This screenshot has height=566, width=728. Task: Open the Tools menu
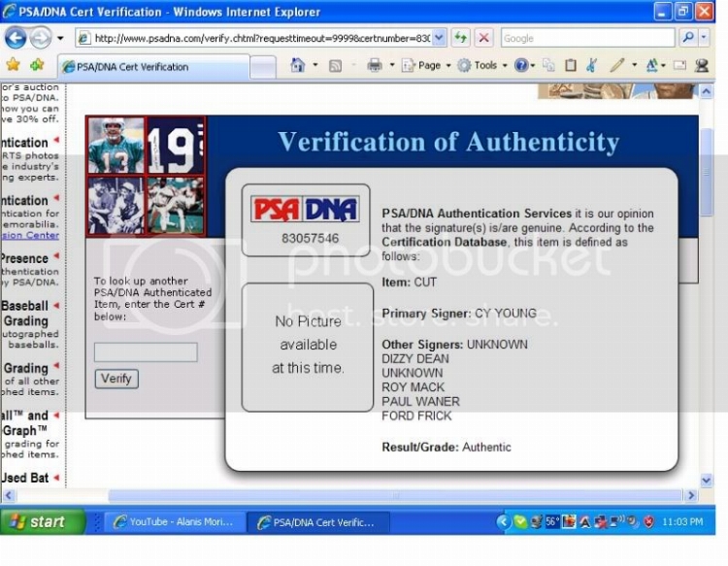pyautogui.click(x=481, y=65)
